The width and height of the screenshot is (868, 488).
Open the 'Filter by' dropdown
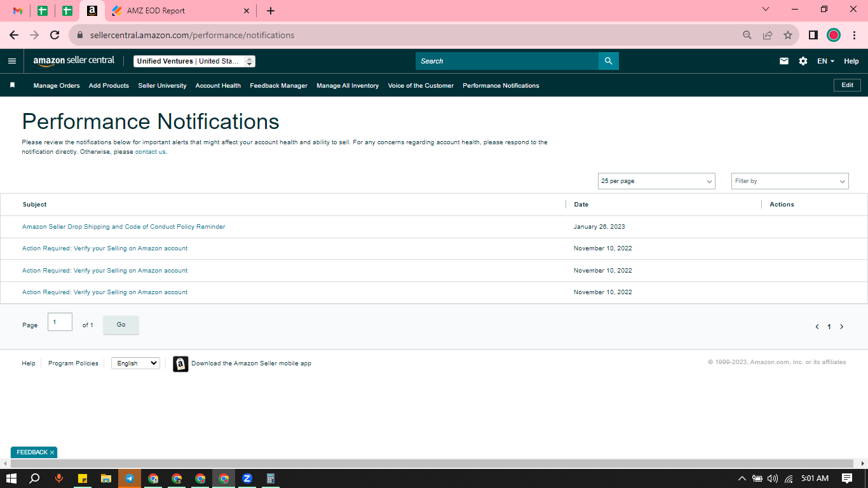(790, 181)
